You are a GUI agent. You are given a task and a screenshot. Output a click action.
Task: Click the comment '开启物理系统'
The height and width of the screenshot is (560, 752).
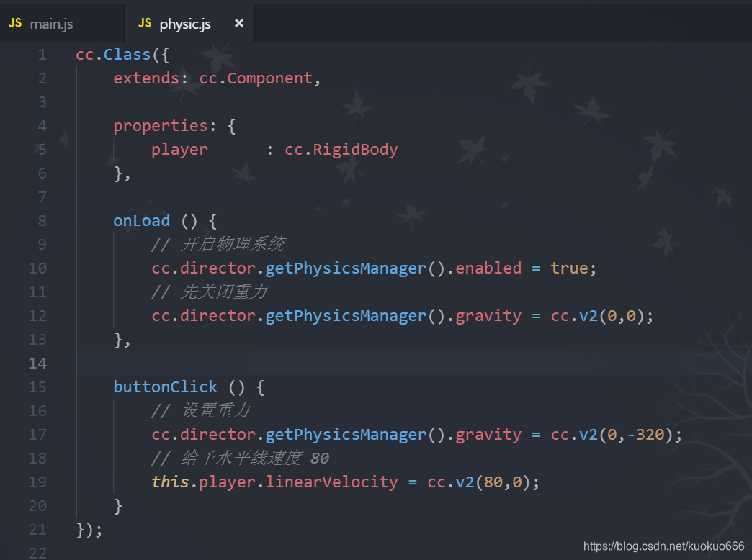pos(233,245)
